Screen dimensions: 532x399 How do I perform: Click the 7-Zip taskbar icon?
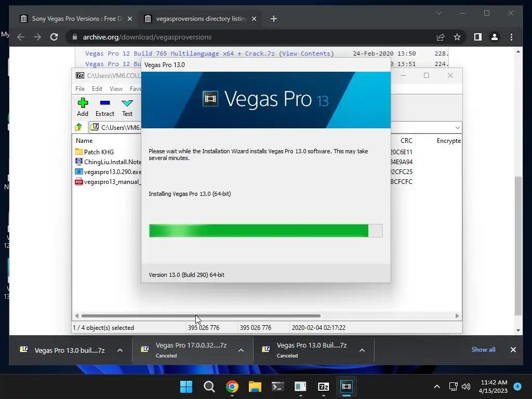323,387
